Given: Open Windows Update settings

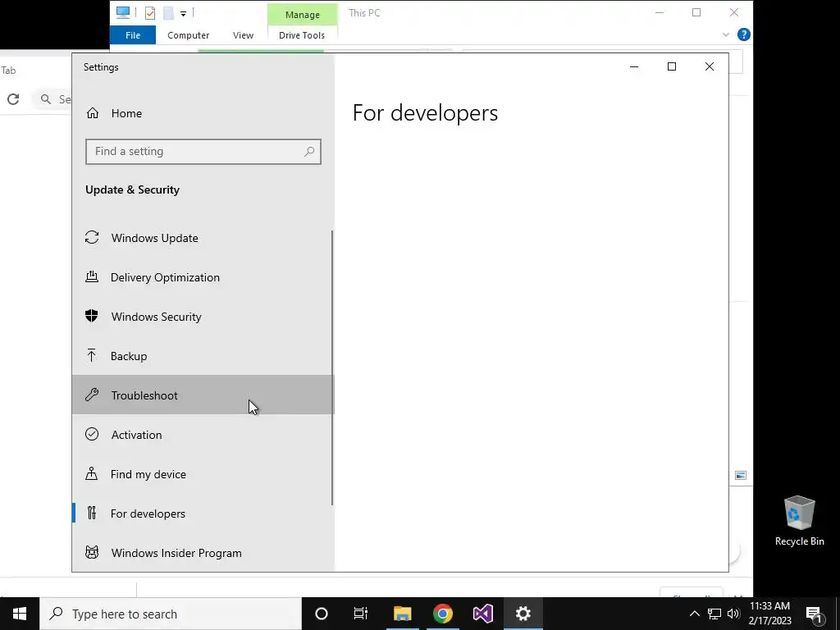Looking at the screenshot, I should [203, 238].
